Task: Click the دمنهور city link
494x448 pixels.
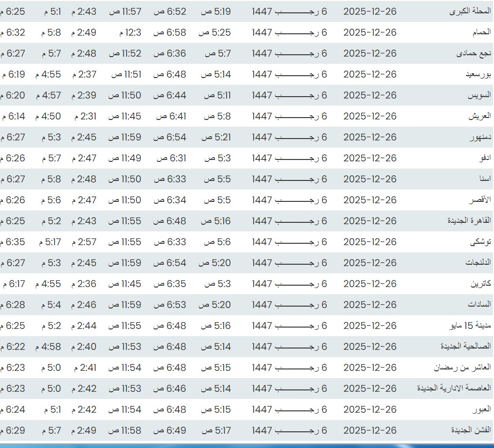Action: [x=478, y=138]
